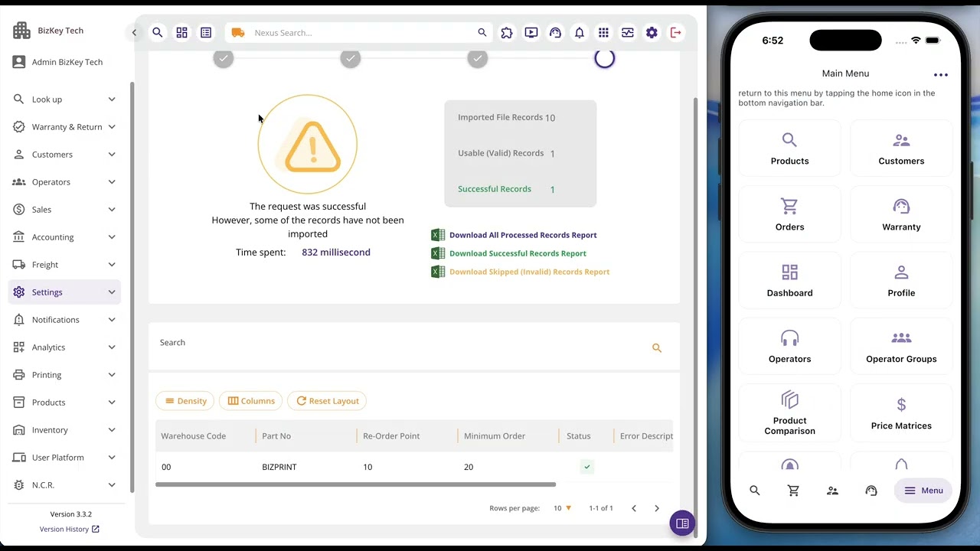
Task: Download Skipped (Invalid) Records Report
Action: click(520, 272)
